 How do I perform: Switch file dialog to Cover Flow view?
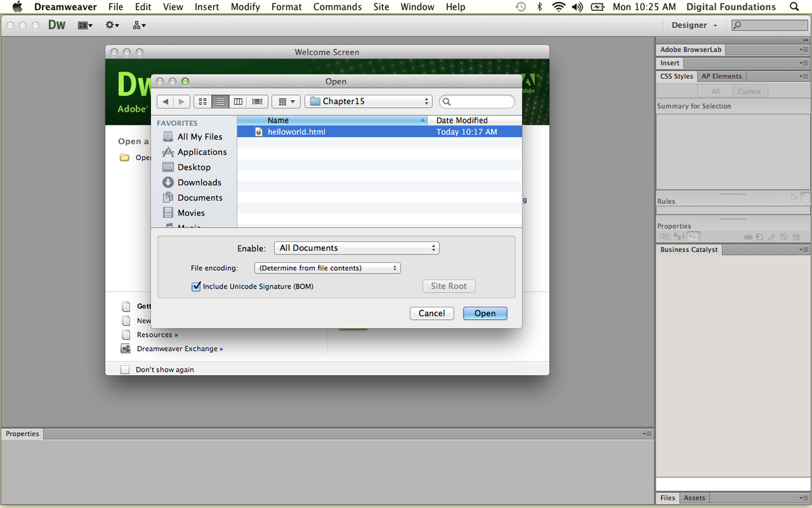pyautogui.click(x=257, y=102)
